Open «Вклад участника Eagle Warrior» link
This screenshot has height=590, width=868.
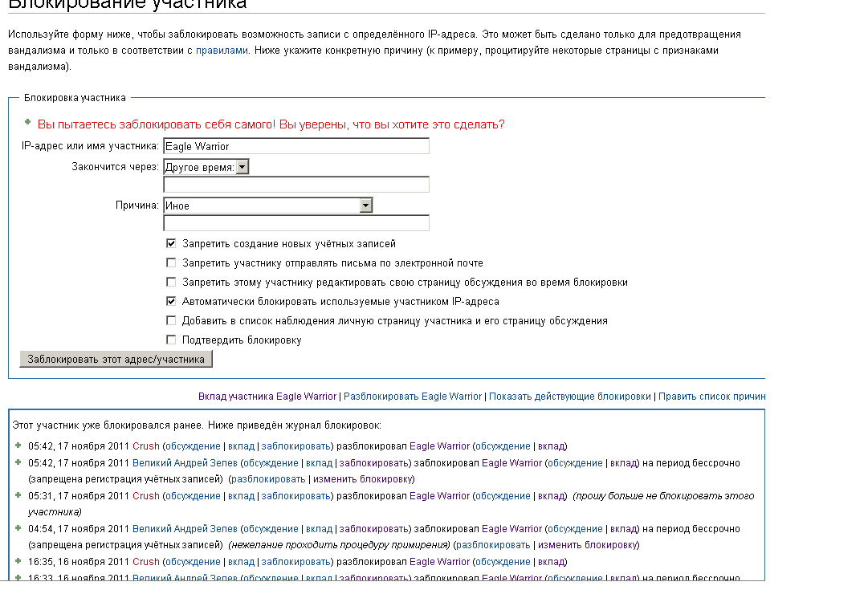point(267,397)
